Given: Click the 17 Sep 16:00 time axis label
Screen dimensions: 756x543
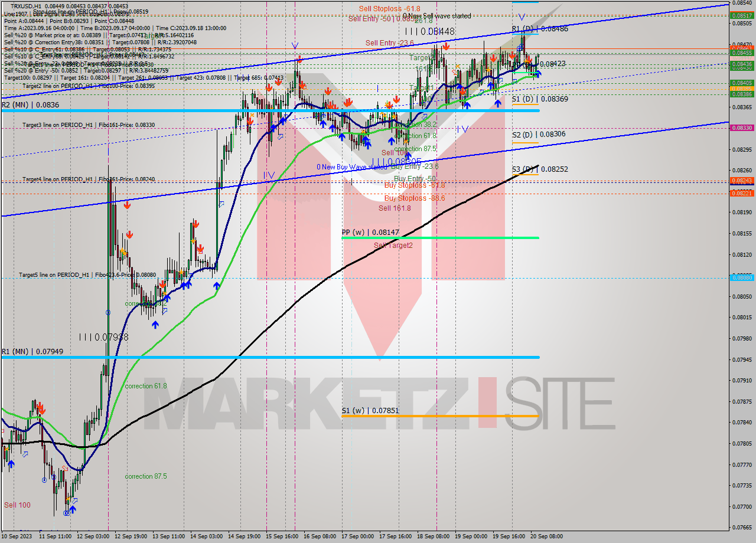Looking at the screenshot, I should click(396, 537).
